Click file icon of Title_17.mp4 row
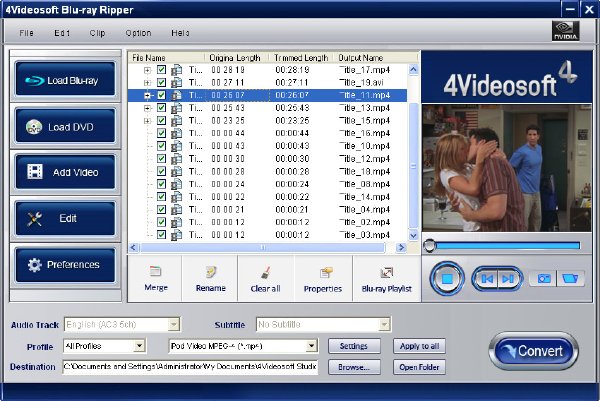This screenshot has height=401, width=600. pos(176,70)
